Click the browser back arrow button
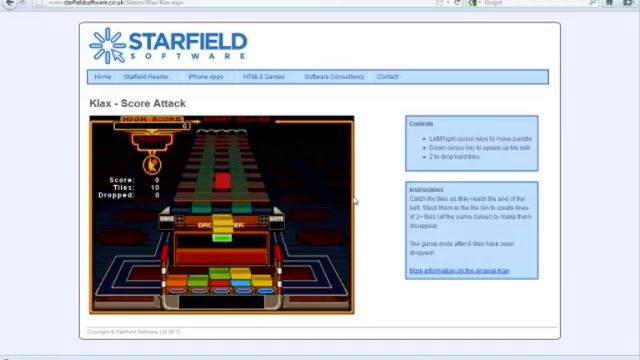The width and height of the screenshot is (640, 360). click(10, 3)
